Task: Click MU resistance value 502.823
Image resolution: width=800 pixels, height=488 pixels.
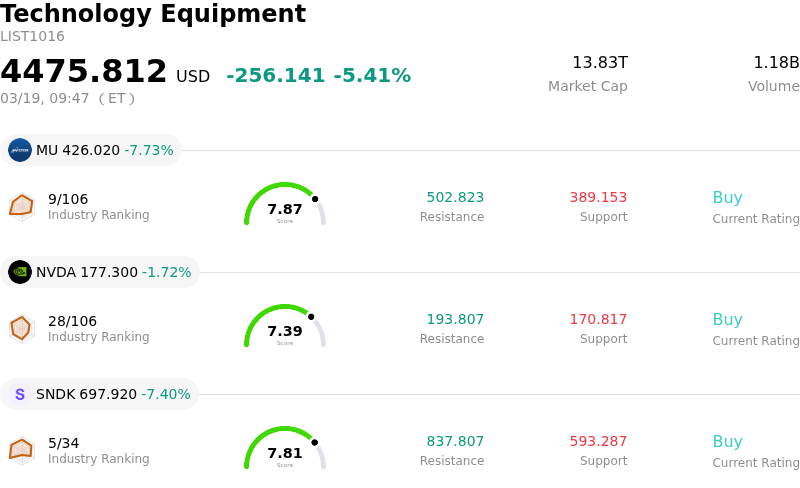Action: pos(455,198)
